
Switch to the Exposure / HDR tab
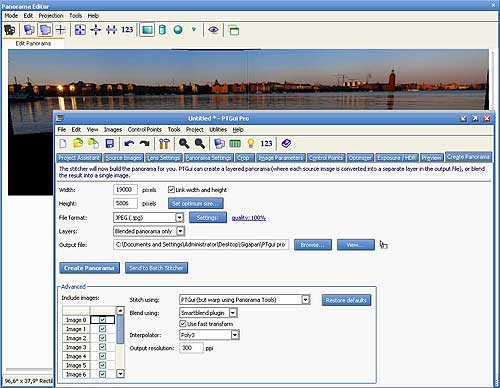tap(396, 158)
